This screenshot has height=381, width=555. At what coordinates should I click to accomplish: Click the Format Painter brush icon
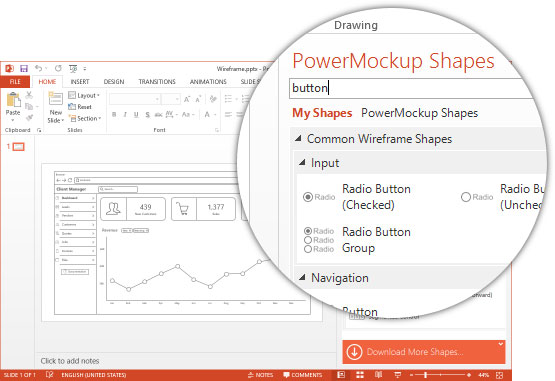click(29, 117)
